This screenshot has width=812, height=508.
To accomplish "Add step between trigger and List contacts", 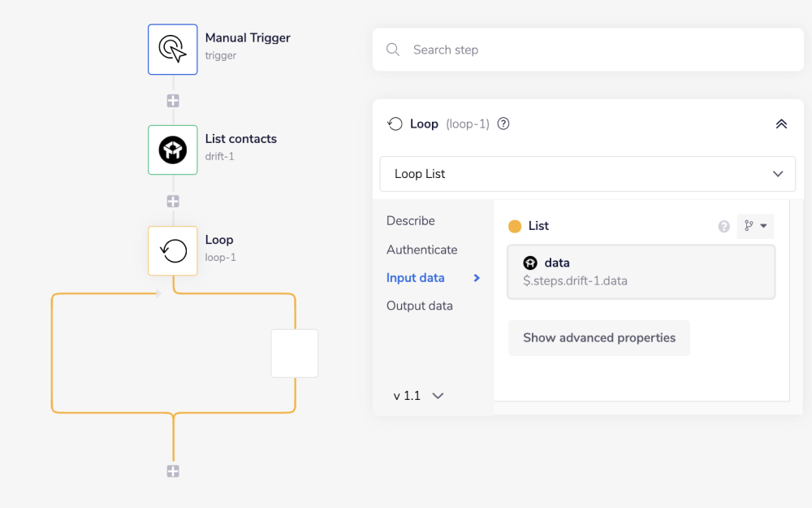I will coord(173,101).
